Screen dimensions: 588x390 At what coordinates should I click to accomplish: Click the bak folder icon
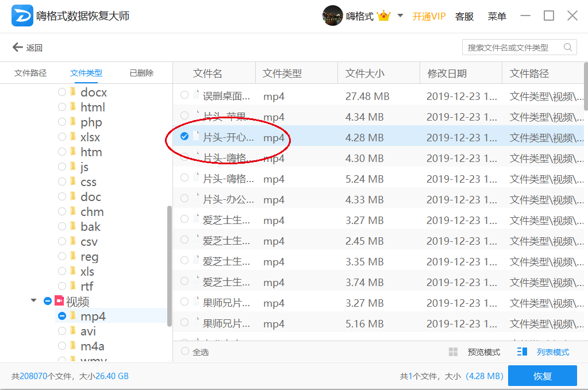[73, 226]
